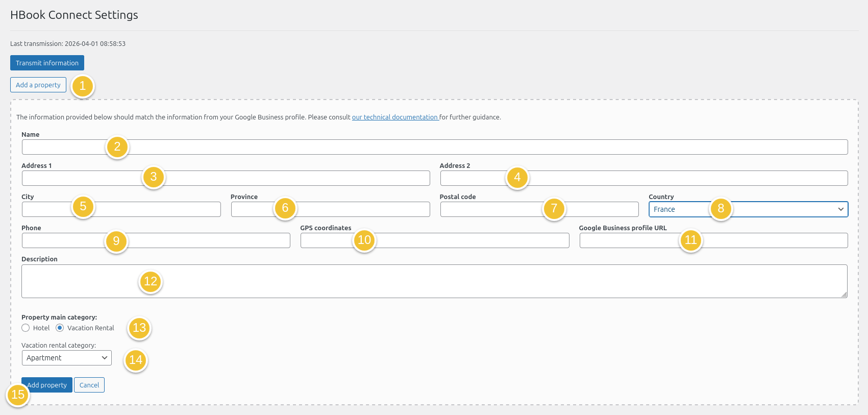Click the Google Business profile URL field
Screen dimensions: 868x415
point(765,240)
